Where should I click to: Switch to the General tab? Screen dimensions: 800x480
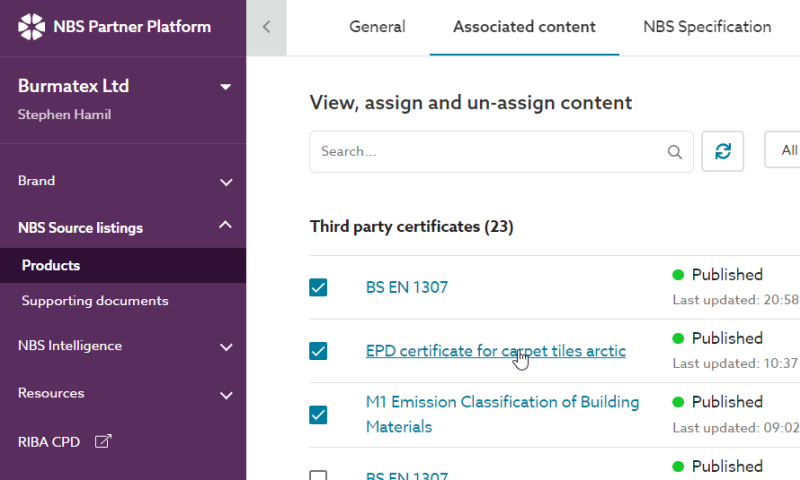377,27
